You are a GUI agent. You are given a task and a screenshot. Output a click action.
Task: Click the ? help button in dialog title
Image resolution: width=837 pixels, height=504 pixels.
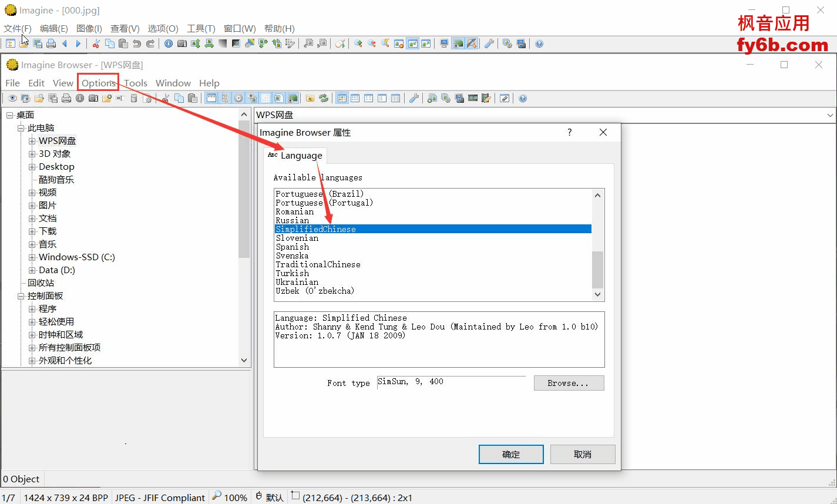point(569,132)
